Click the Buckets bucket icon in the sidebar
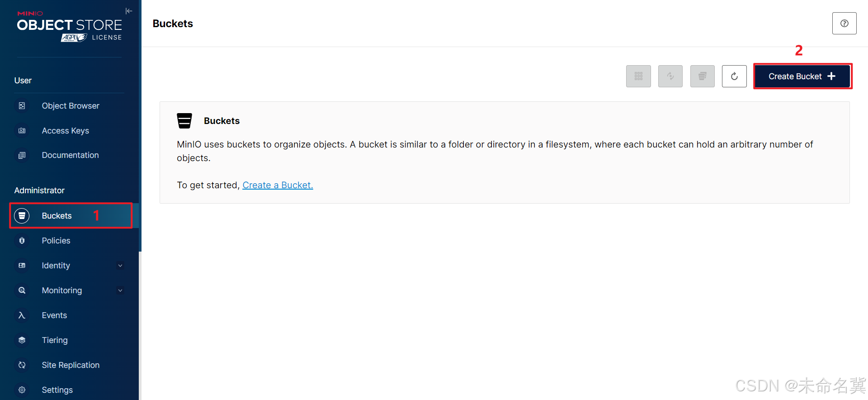This screenshot has width=868, height=400. [x=22, y=216]
